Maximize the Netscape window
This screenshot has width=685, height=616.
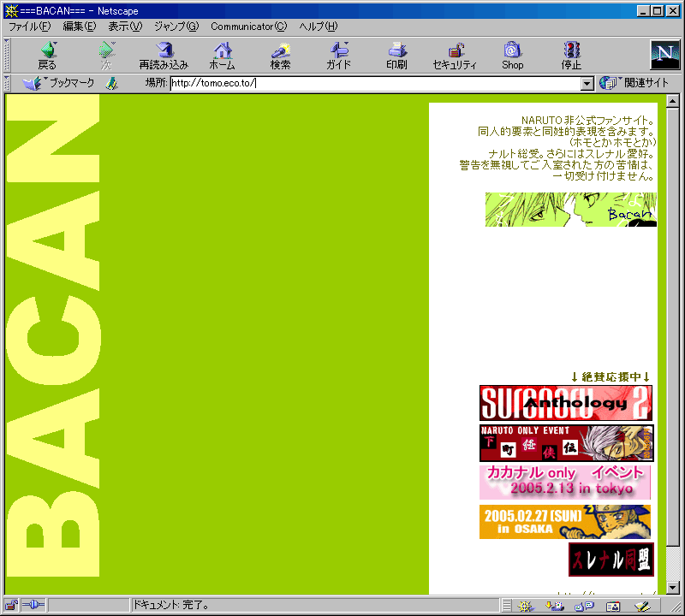tap(657, 11)
